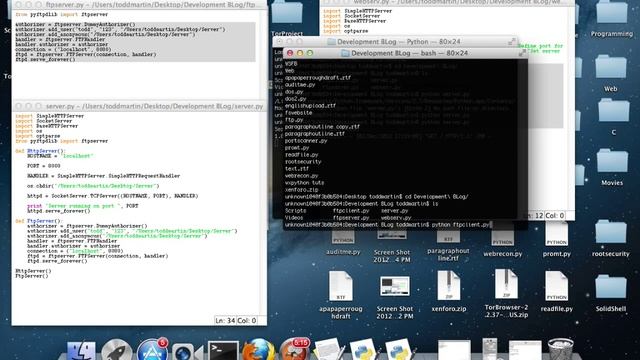Click Ln: 34 Col: 0 status in server.py
The width and height of the screenshot is (640, 360).
point(236,321)
